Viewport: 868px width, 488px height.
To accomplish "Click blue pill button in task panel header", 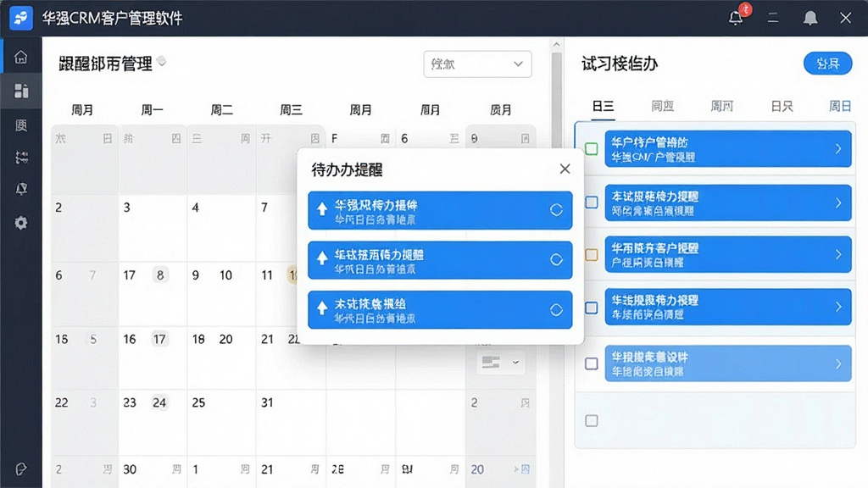I will (x=827, y=64).
